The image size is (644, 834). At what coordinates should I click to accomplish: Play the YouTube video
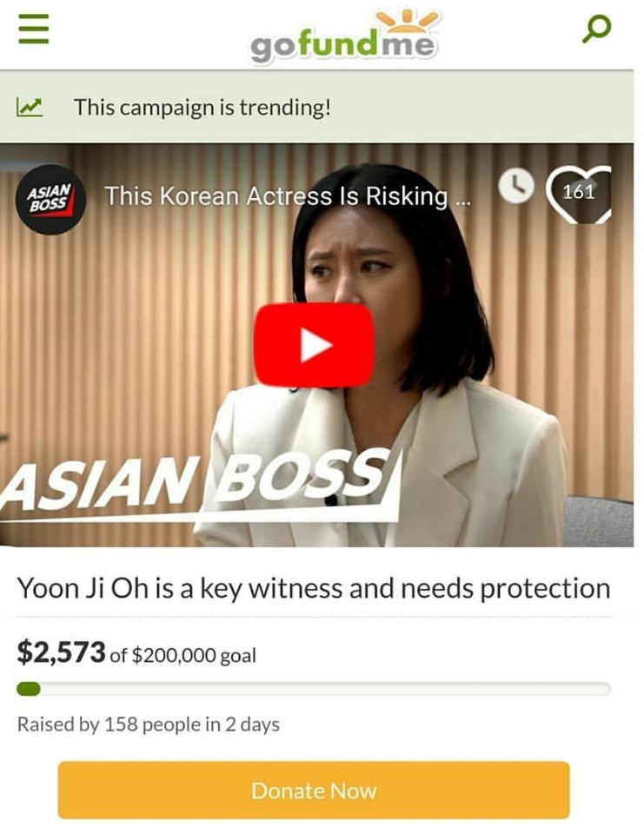(314, 345)
